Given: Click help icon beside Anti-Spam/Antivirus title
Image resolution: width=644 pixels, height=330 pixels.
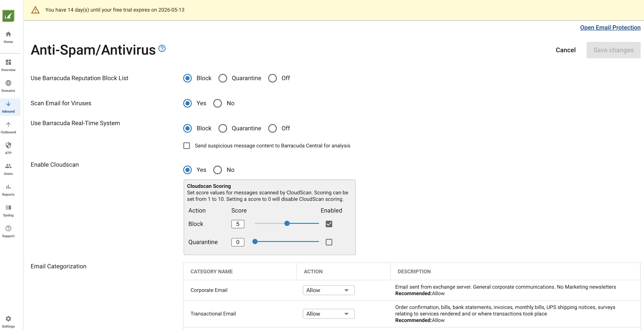Looking at the screenshot, I should 162,48.
